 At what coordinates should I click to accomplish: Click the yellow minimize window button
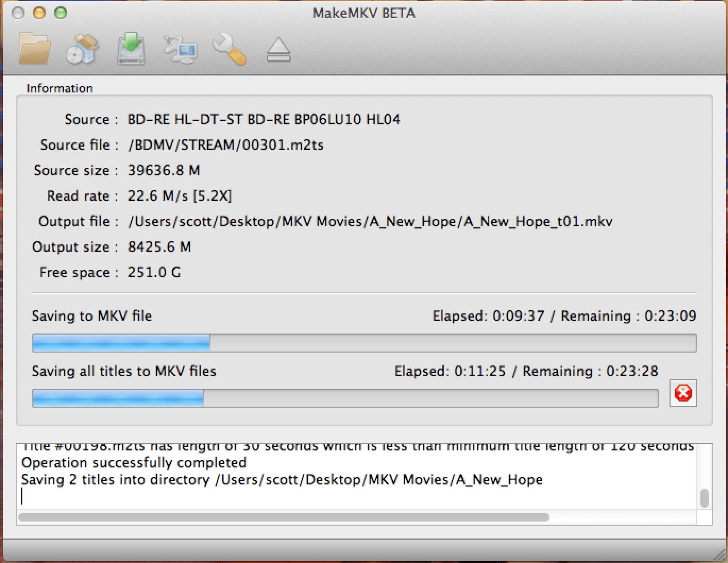click(x=39, y=13)
